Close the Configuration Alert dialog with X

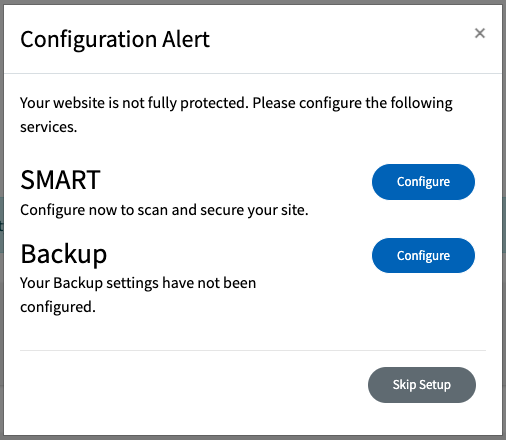click(x=480, y=33)
